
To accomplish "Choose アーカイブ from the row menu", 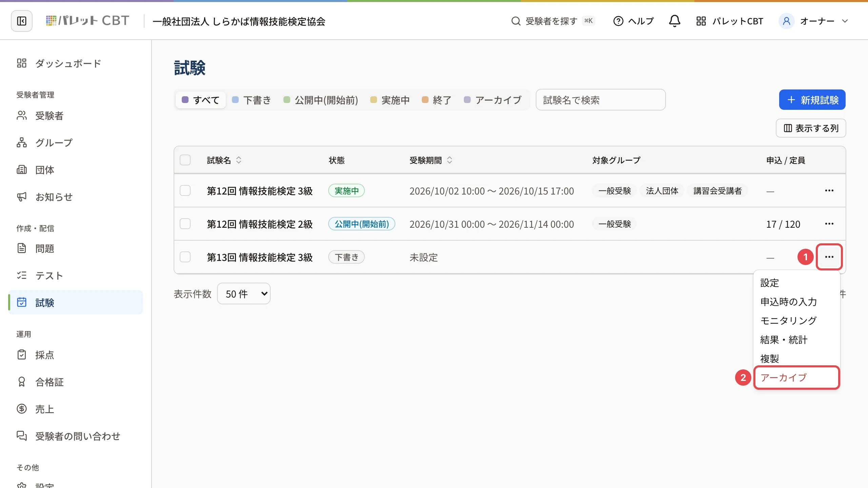I will pos(797,378).
